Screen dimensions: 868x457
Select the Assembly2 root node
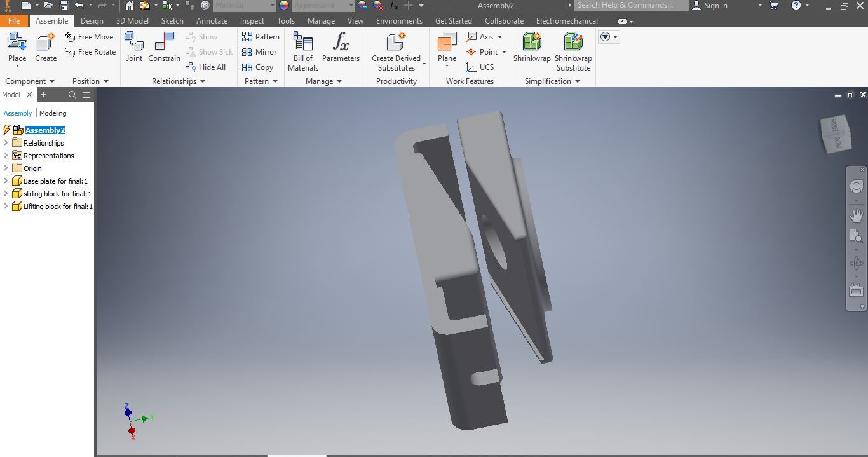click(x=44, y=130)
